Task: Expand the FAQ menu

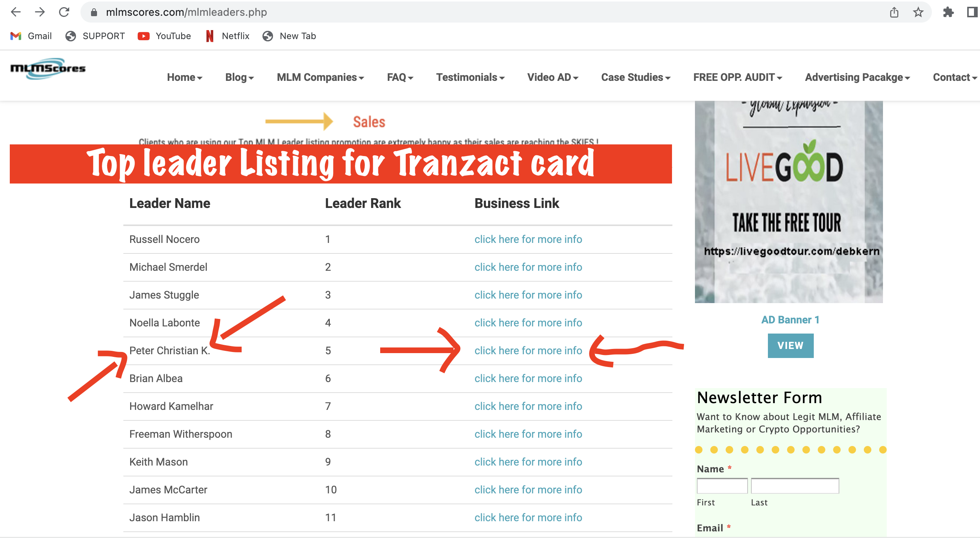Action: pos(400,77)
